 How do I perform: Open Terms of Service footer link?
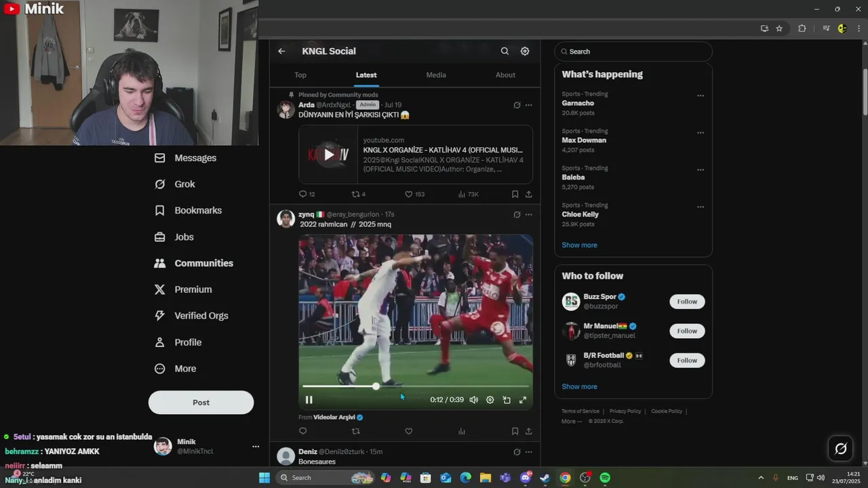(x=580, y=411)
